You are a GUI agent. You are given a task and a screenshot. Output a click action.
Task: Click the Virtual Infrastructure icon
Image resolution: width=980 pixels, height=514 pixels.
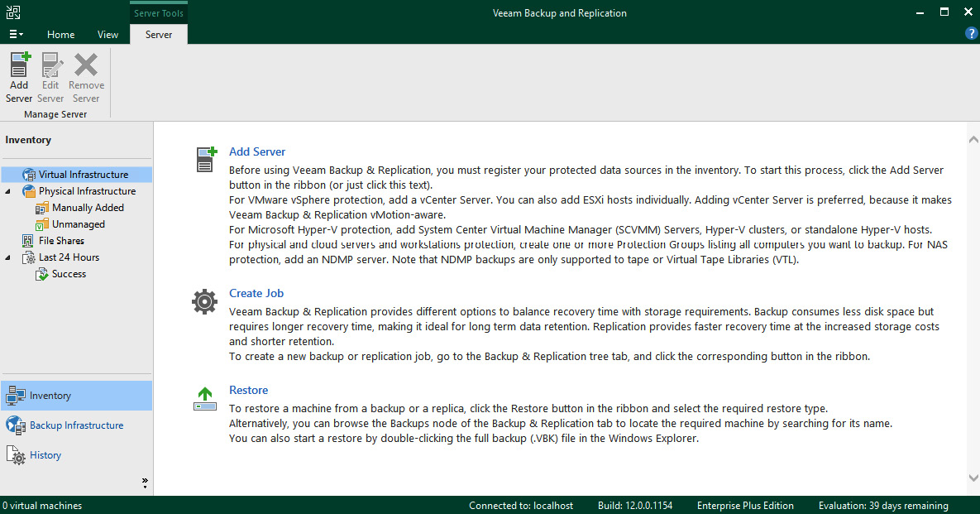(29, 175)
